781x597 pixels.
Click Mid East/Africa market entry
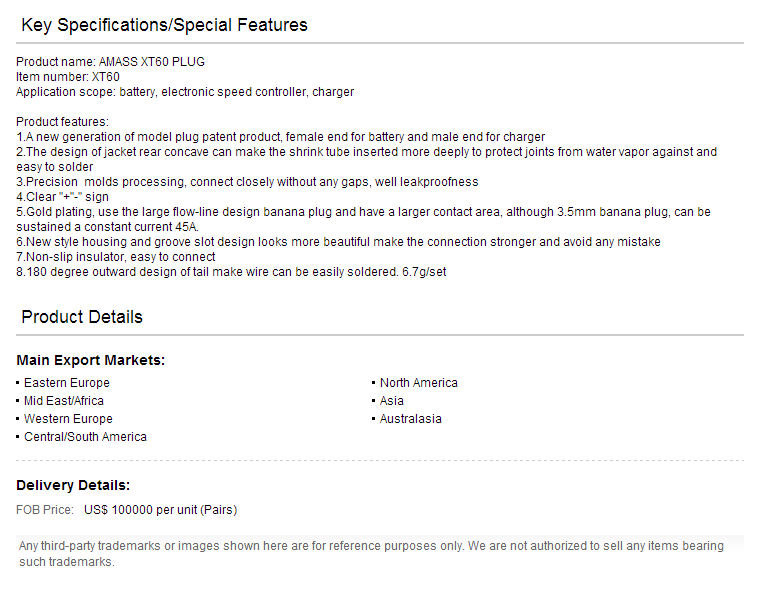click(64, 400)
